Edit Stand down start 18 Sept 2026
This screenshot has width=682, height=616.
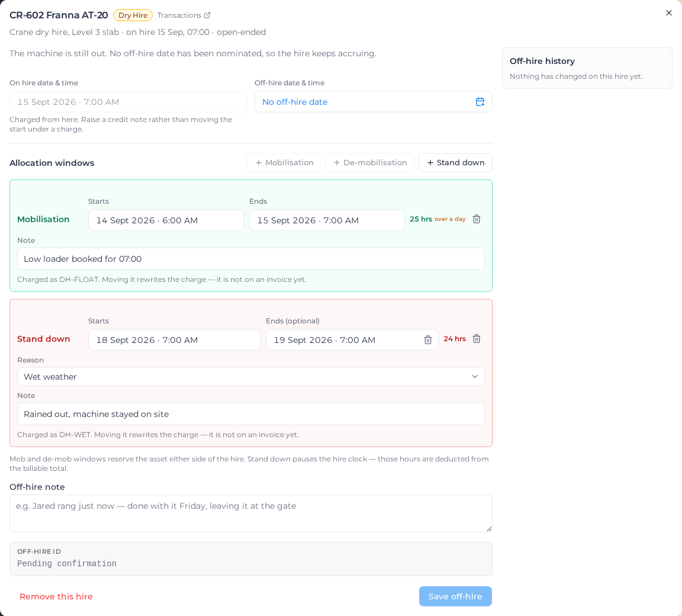[175, 340]
